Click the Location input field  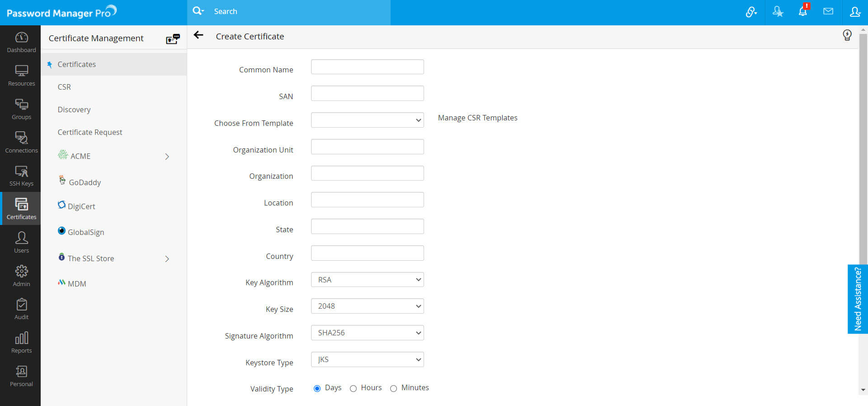(x=367, y=200)
